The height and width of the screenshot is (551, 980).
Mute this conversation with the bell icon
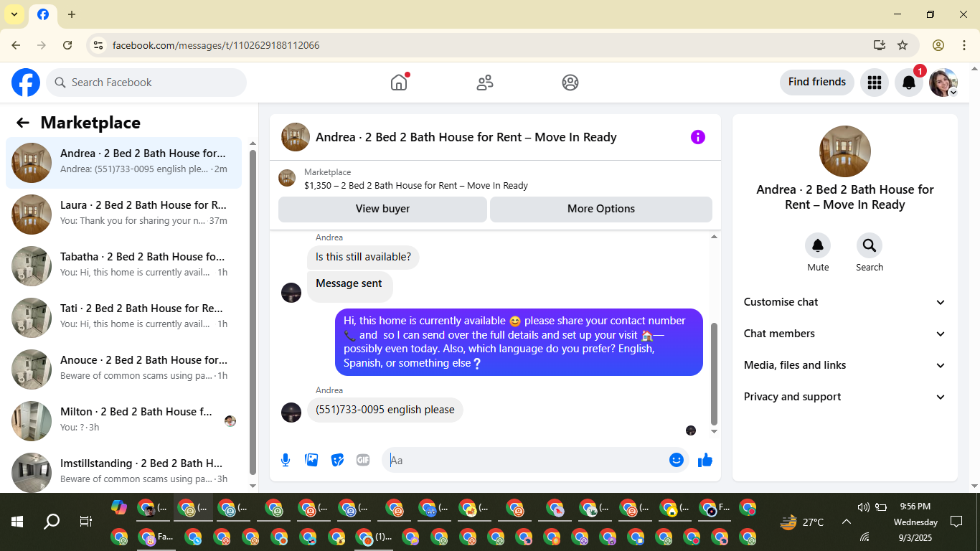pyautogui.click(x=818, y=246)
